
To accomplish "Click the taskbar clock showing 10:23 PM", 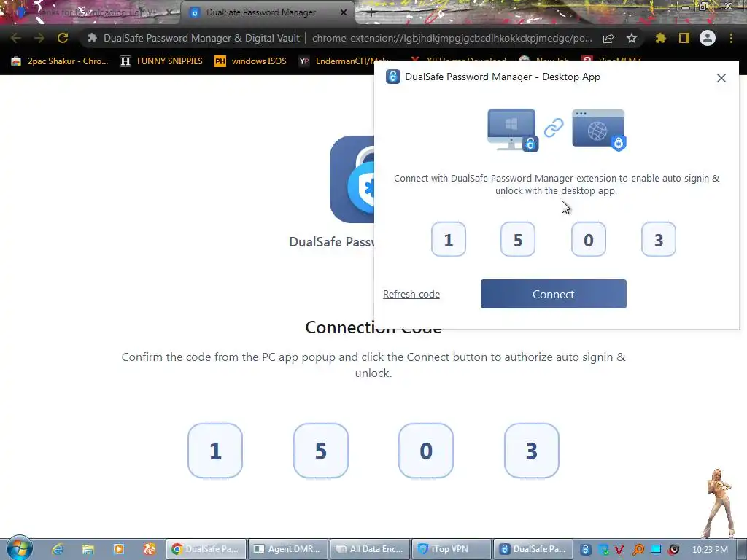I will click(x=710, y=550).
